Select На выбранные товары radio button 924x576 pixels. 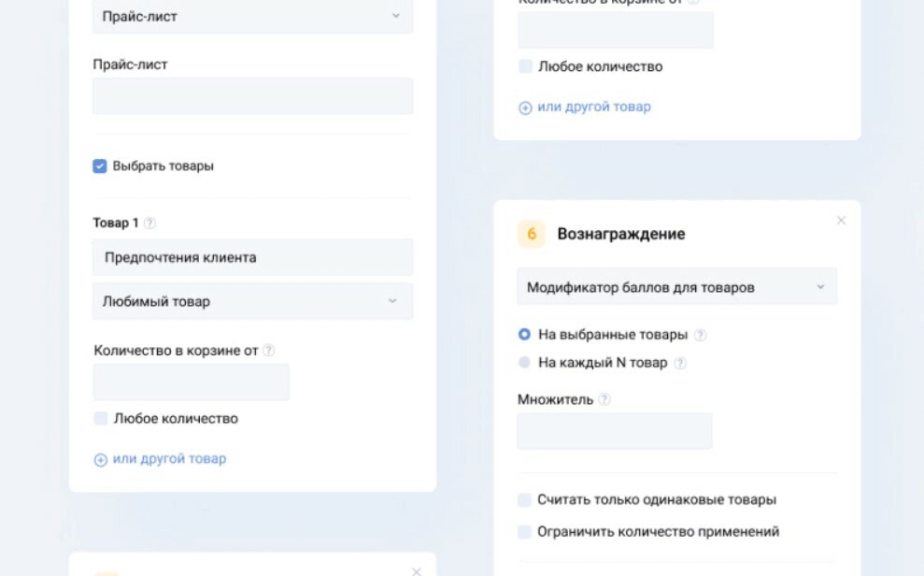coord(524,334)
